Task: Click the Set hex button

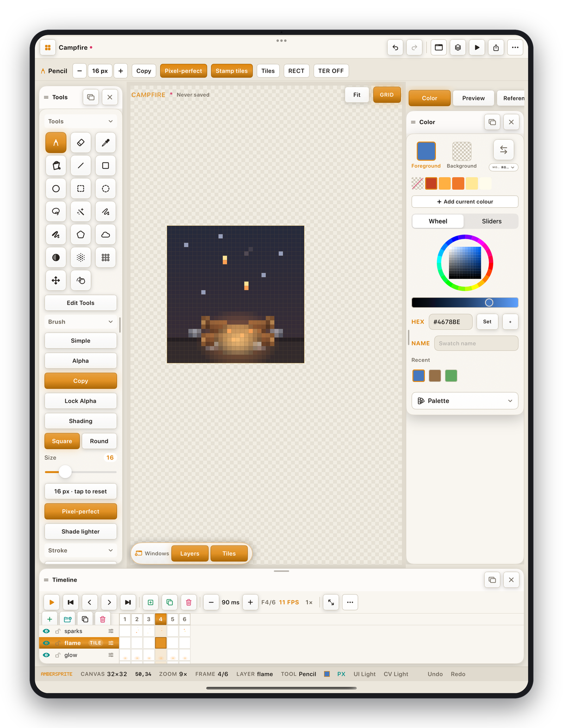Action: [487, 322]
